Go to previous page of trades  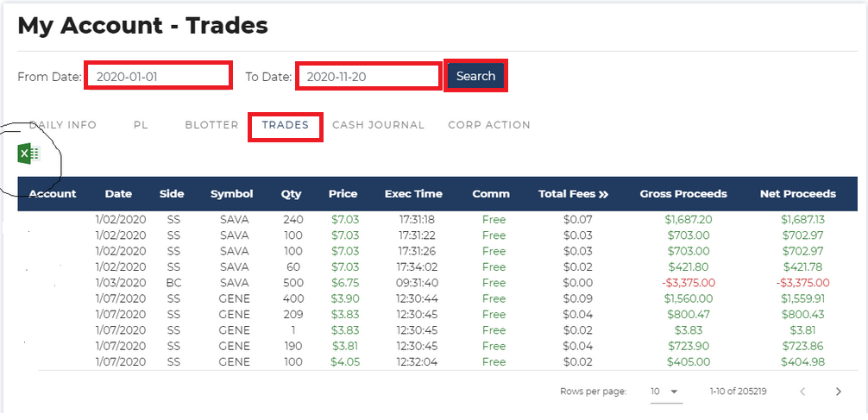802,392
